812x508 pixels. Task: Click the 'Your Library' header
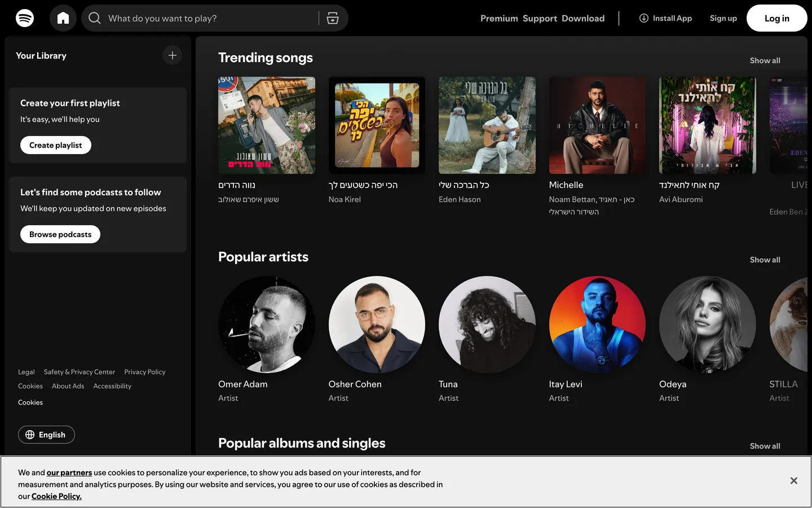[41, 55]
